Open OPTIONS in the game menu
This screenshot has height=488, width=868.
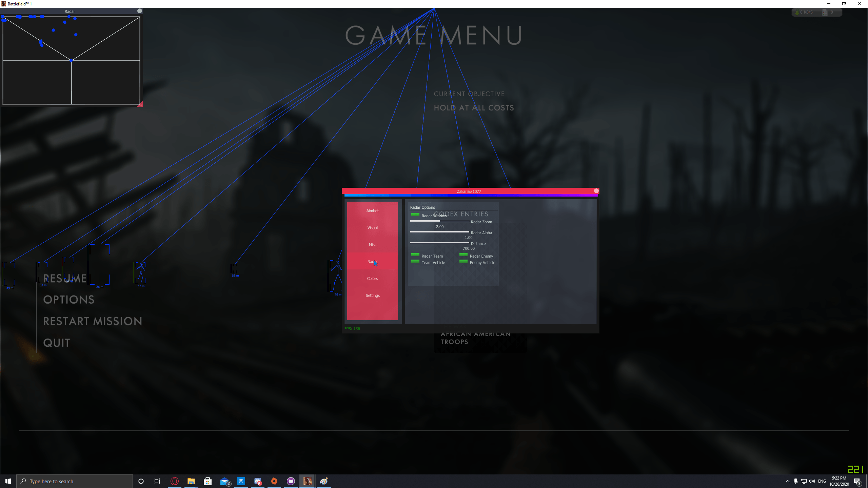(x=69, y=300)
